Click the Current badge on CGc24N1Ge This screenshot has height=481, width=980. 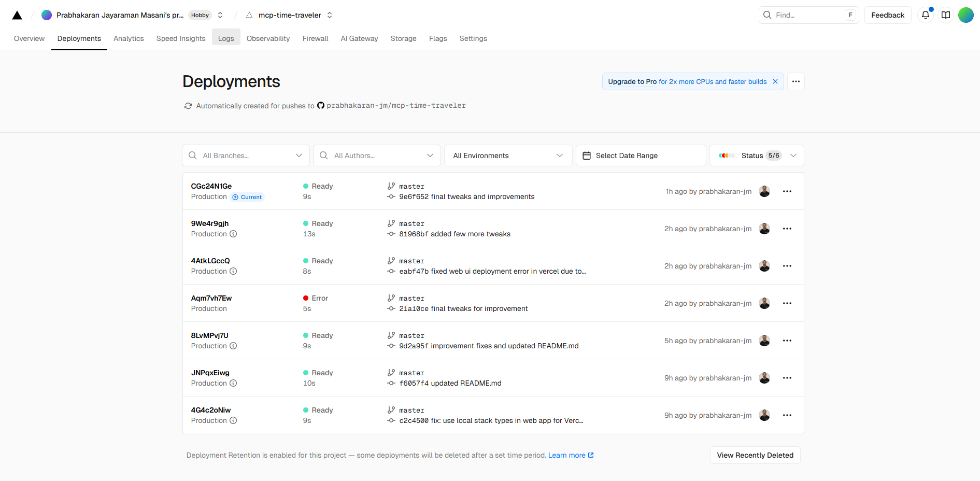[x=247, y=197]
